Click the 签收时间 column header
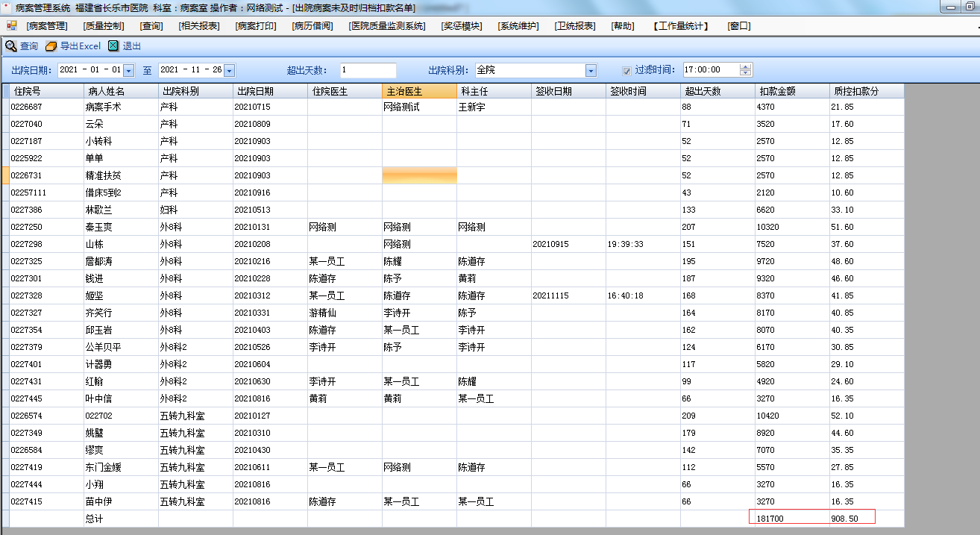The image size is (980, 535). coord(643,91)
